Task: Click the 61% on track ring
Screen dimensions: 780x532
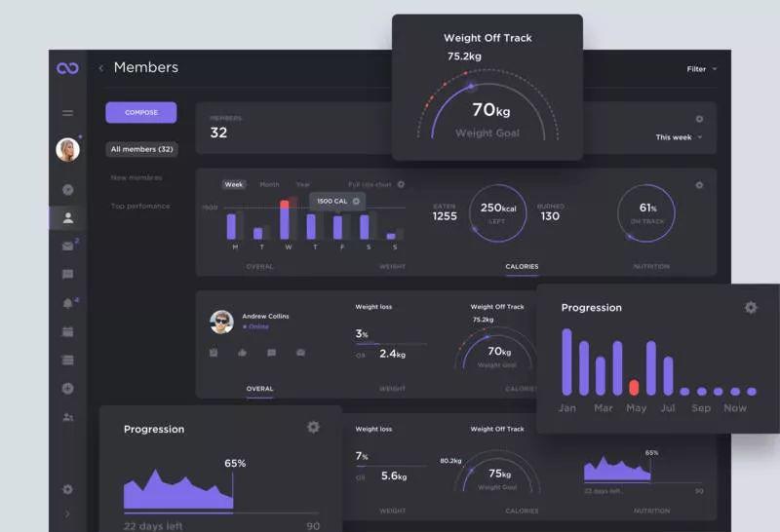Action: tap(646, 213)
